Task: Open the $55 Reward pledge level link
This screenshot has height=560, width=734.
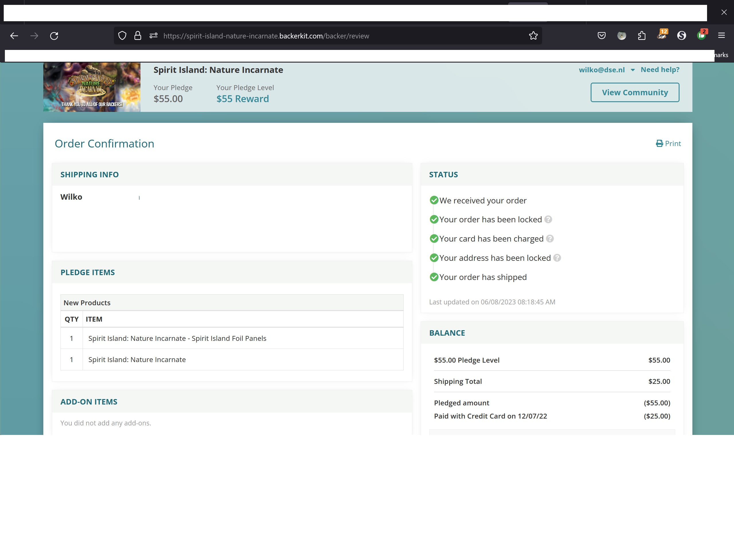Action: [x=242, y=99]
